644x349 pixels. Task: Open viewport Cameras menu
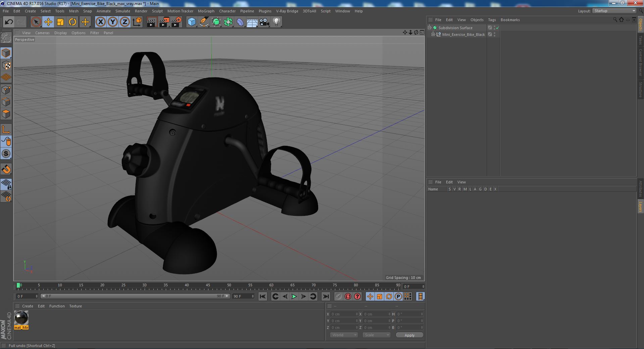pos(42,33)
